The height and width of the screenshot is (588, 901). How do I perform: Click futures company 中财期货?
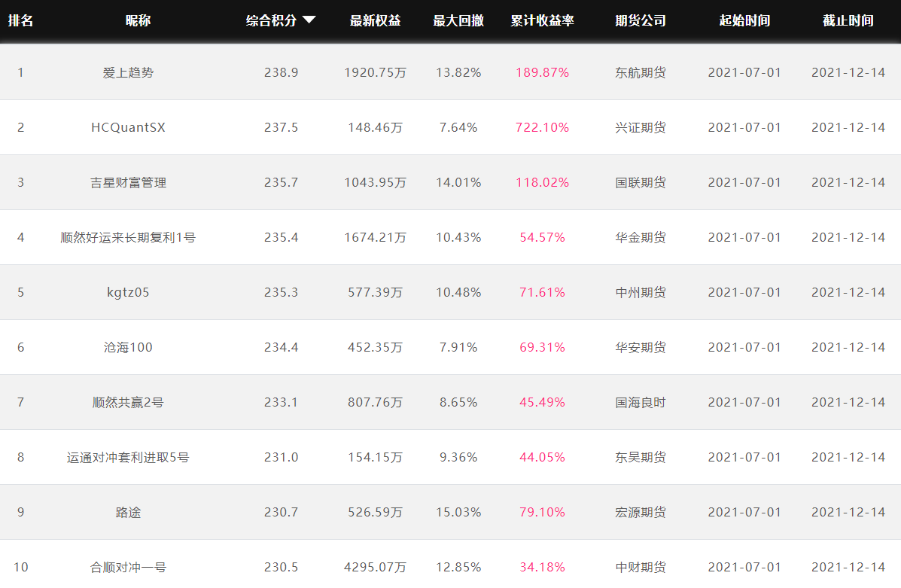(x=641, y=568)
